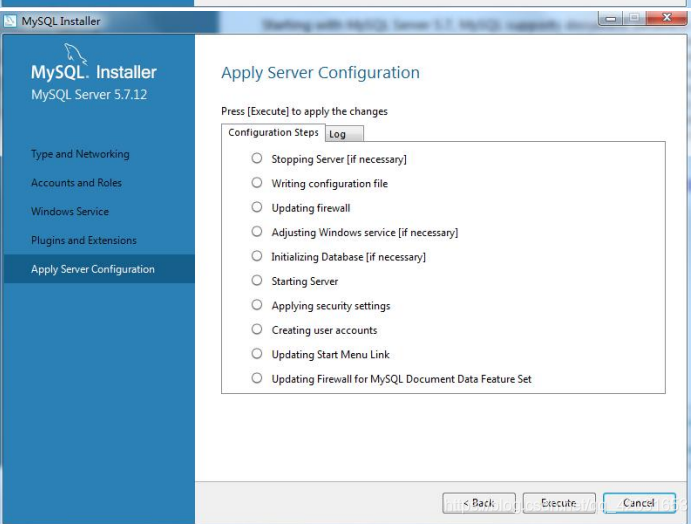Click the MySQL dolphin logo
This screenshot has height=524, width=698.
point(75,54)
